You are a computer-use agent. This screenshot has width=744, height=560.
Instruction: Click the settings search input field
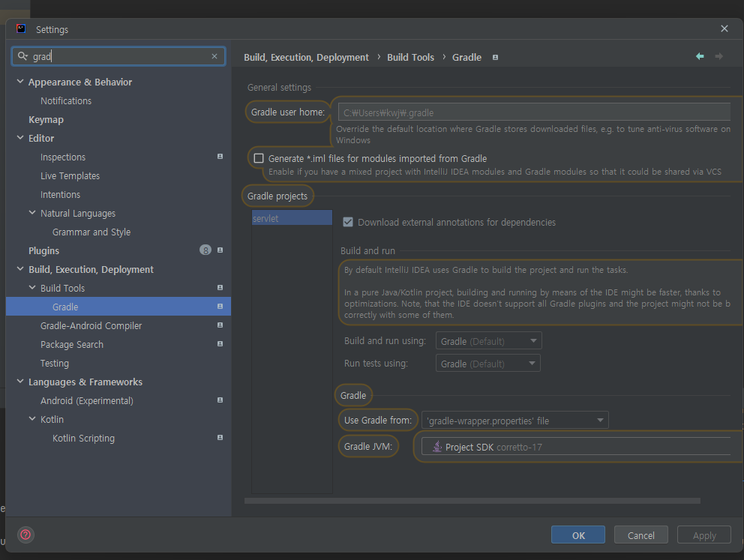click(x=118, y=56)
